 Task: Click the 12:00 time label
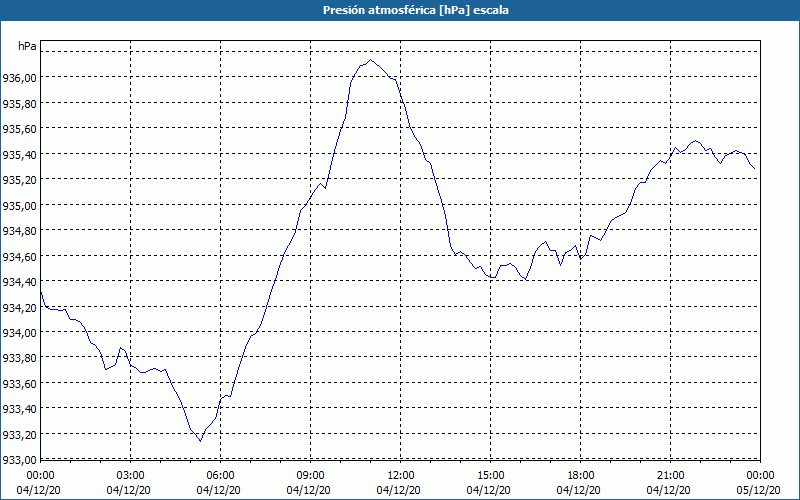point(401,476)
